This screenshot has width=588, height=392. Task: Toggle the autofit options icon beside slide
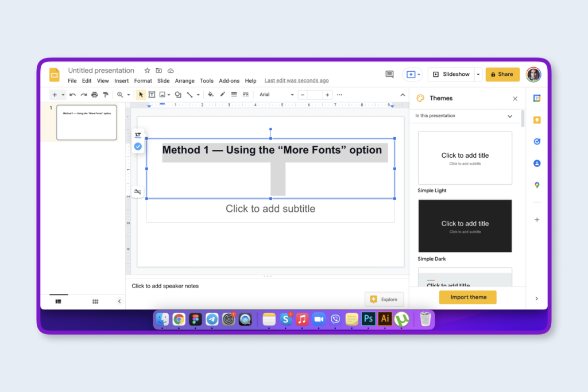(x=138, y=192)
